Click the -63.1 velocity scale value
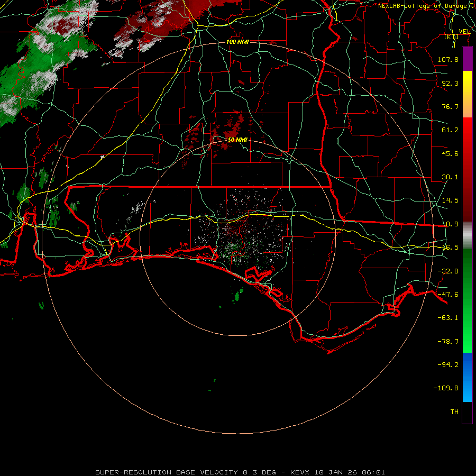The width and height of the screenshot is (476, 476). [448, 318]
